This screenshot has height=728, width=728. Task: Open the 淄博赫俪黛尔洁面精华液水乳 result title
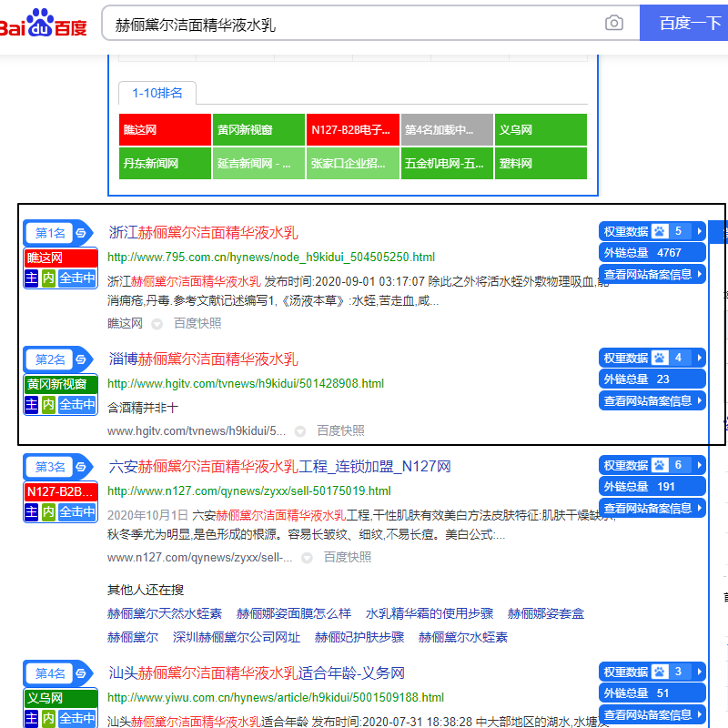click(x=203, y=359)
